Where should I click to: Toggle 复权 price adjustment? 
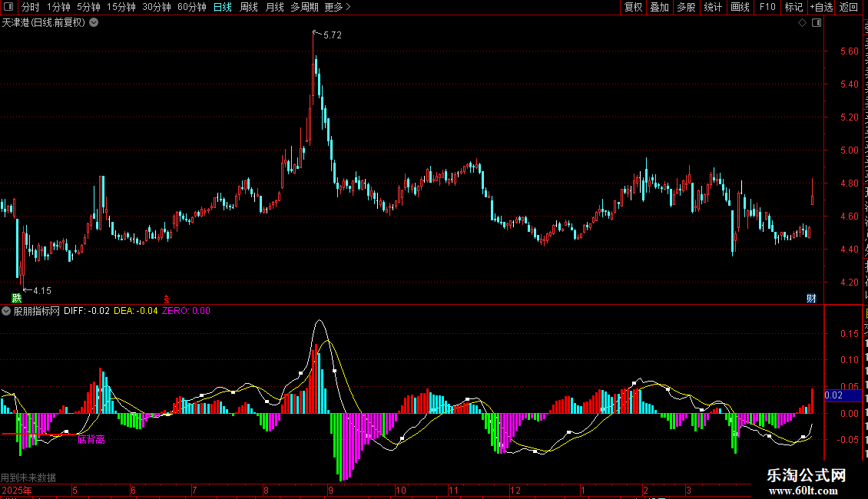click(x=633, y=7)
